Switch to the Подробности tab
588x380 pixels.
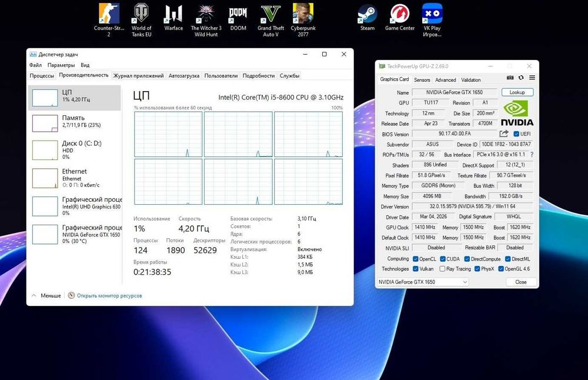point(258,75)
